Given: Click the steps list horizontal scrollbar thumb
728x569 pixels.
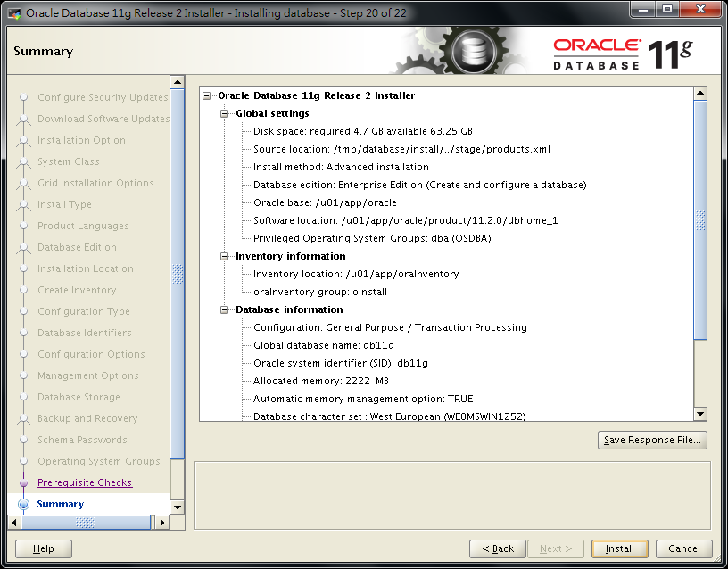Looking at the screenshot, I should click(86, 523).
